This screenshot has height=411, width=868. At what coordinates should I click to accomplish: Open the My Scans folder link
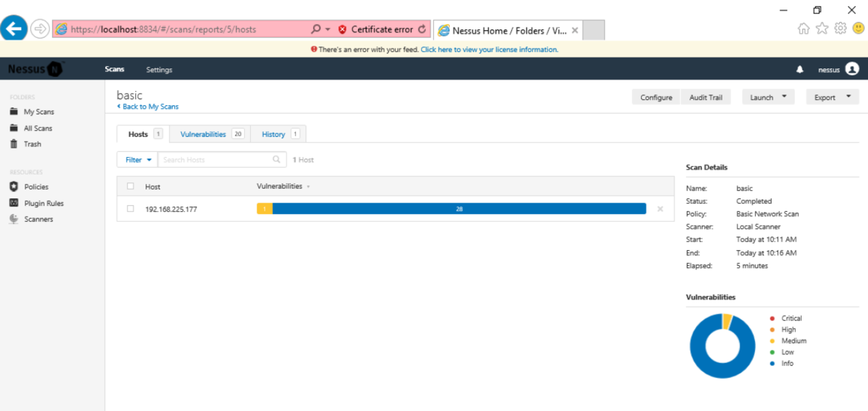[39, 111]
